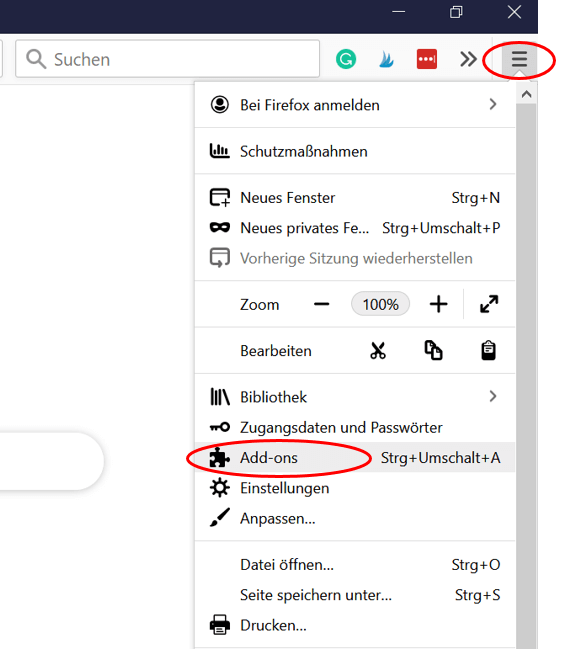Image resolution: width=566 pixels, height=651 pixels.
Task: Expand the Firefox sign-in submenu arrow
Action: click(493, 104)
